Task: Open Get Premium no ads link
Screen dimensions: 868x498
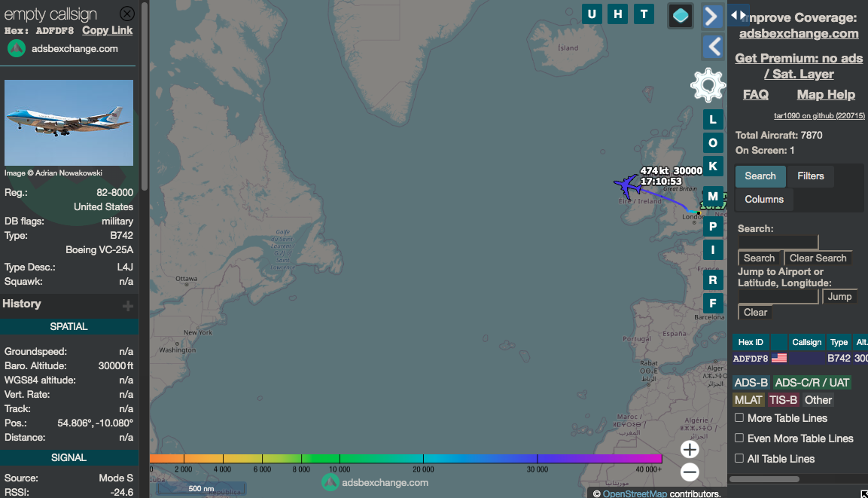Action: (799, 66)
